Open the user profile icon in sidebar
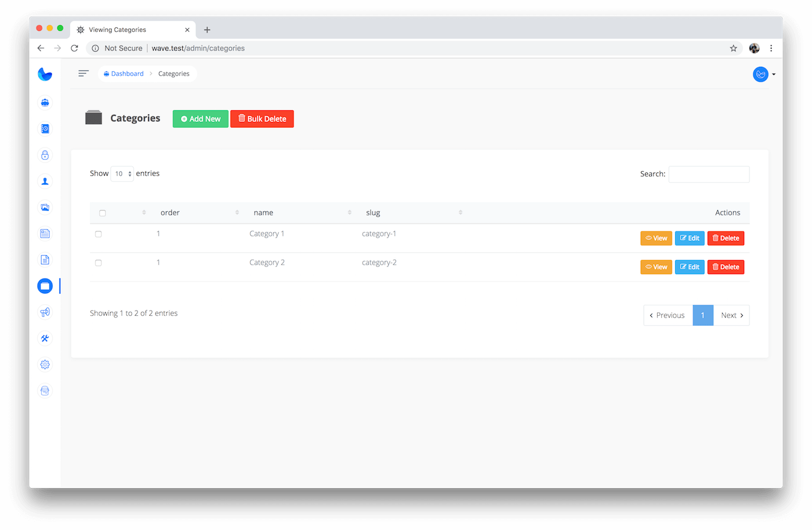 (x=45, y=181)
